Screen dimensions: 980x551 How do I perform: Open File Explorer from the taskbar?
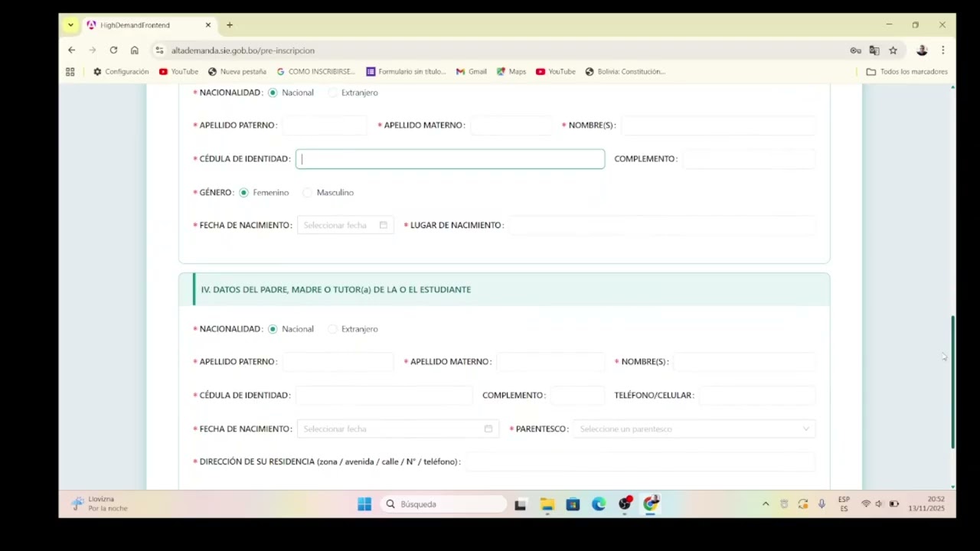[x=547, y=504]
